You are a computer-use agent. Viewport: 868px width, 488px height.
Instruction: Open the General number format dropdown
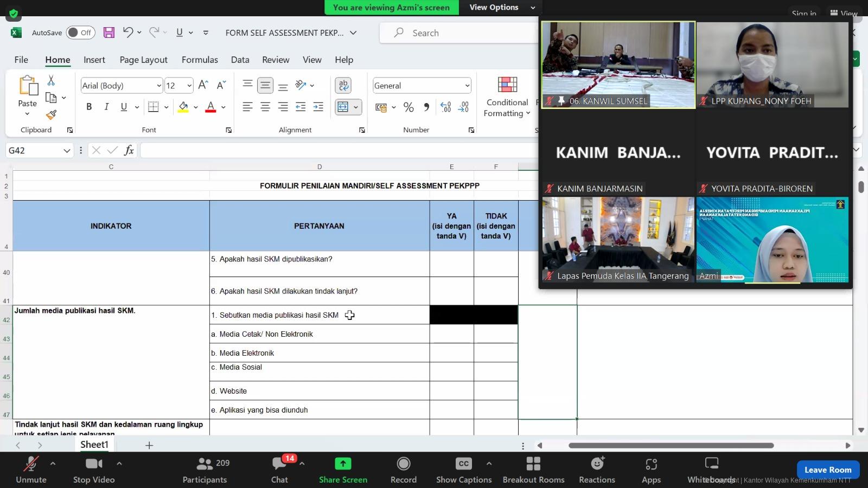coord(467,86)
